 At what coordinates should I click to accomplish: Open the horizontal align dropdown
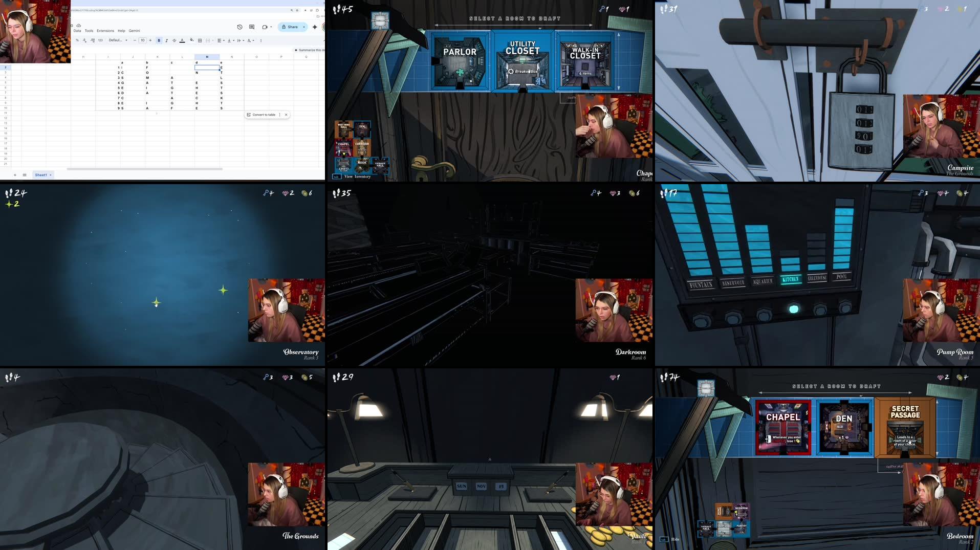[x=220, y=40]
